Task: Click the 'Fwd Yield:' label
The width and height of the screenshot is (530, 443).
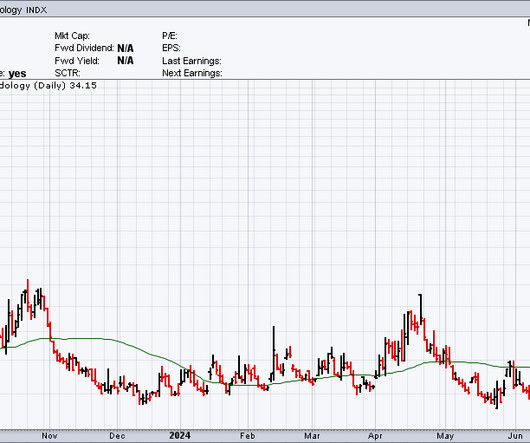Action: coord(77,61)
